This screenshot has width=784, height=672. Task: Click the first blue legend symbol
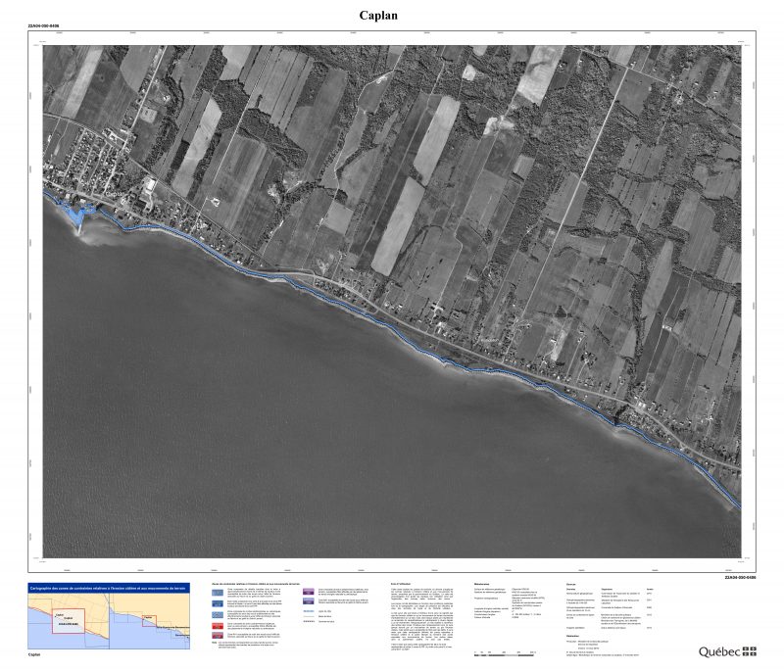click(218, 592)
